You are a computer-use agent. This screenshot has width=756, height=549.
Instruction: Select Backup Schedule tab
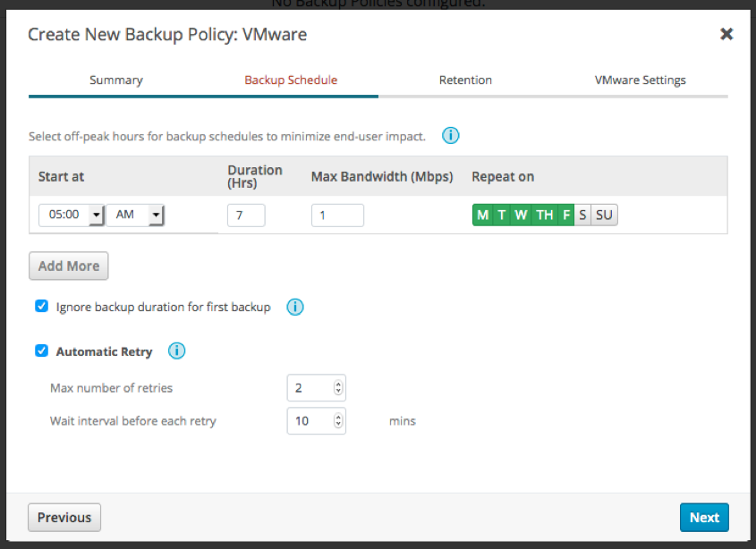pyautogui.click(x=291, y=80)
